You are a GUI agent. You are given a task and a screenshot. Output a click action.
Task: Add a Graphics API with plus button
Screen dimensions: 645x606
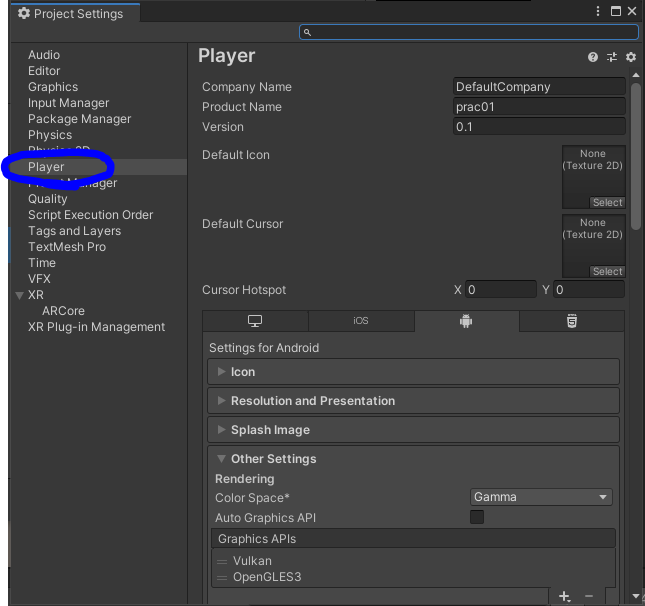pyautogui.click(x=564, y=596)
